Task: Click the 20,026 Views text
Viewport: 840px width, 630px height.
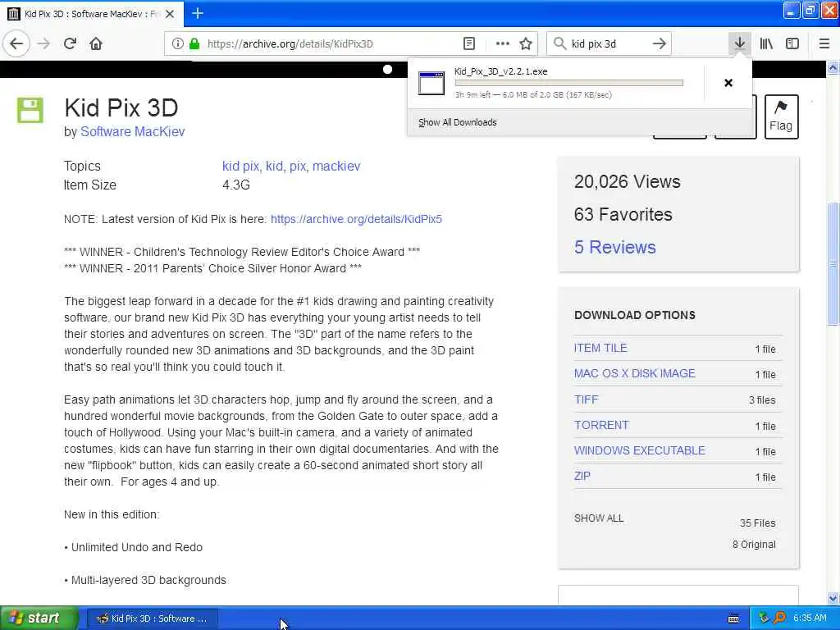Action: point(628,181)
